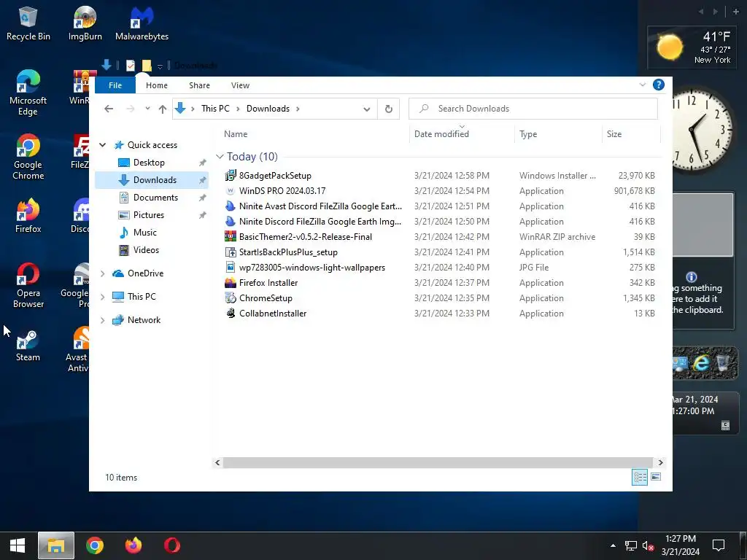This screenshot has width=747, height=560.
Task: Collapse the Today (10) group
Action: [x=220, y=157]
